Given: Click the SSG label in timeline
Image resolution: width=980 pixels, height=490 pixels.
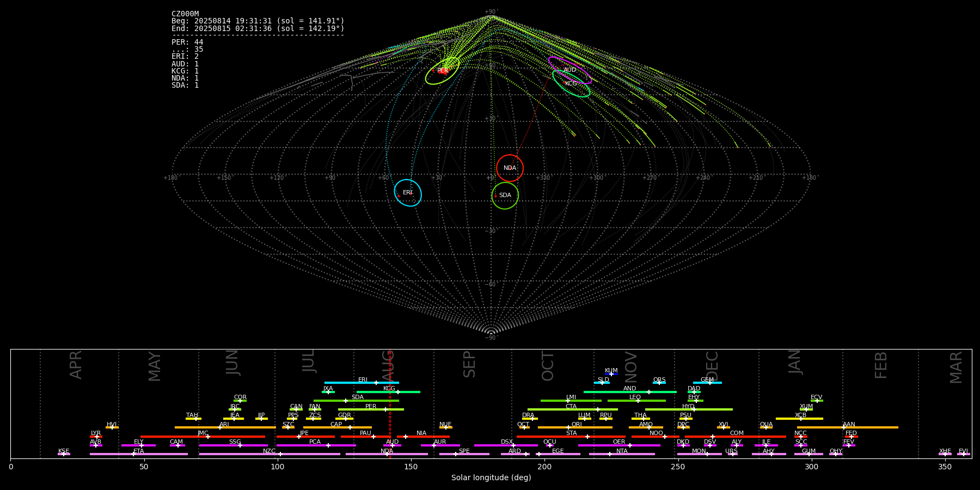Looking at the screenshot, I should (x=235, y=442).
